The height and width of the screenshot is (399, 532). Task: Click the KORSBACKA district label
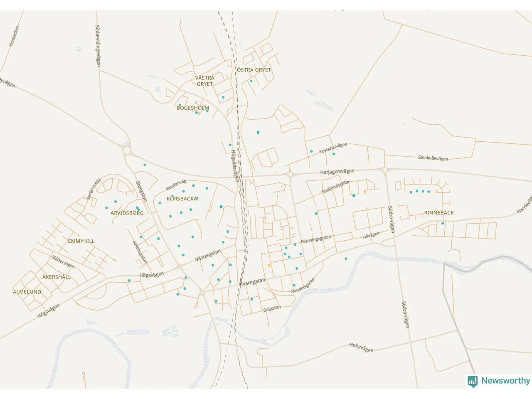pyautogui.click(x=182, y=199)
